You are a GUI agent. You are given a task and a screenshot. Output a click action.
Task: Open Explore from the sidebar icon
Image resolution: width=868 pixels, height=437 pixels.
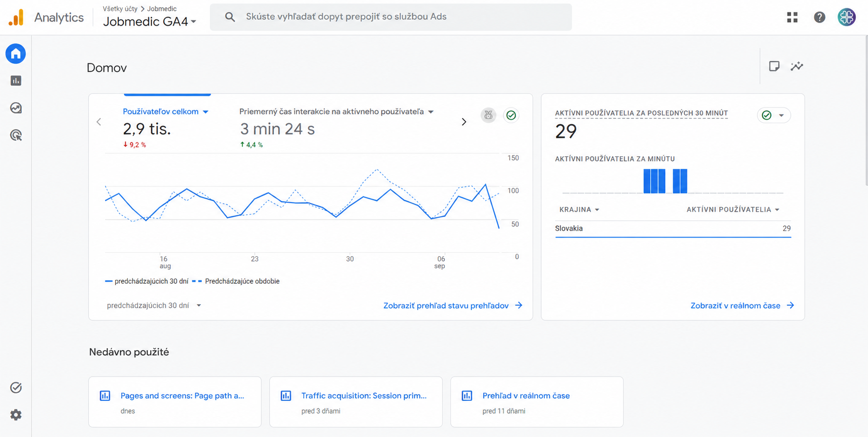16,108
